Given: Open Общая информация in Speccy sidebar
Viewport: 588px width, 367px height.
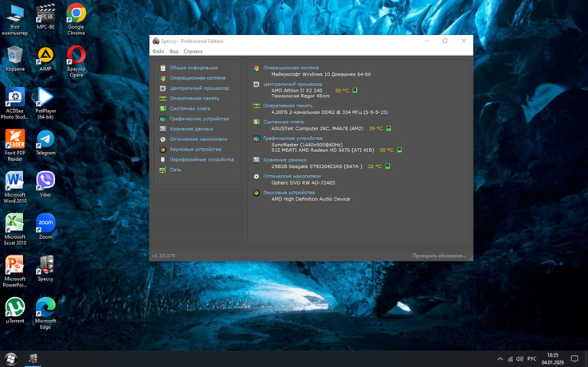Looking at the screenshot, I should click(x=194, y=68).
